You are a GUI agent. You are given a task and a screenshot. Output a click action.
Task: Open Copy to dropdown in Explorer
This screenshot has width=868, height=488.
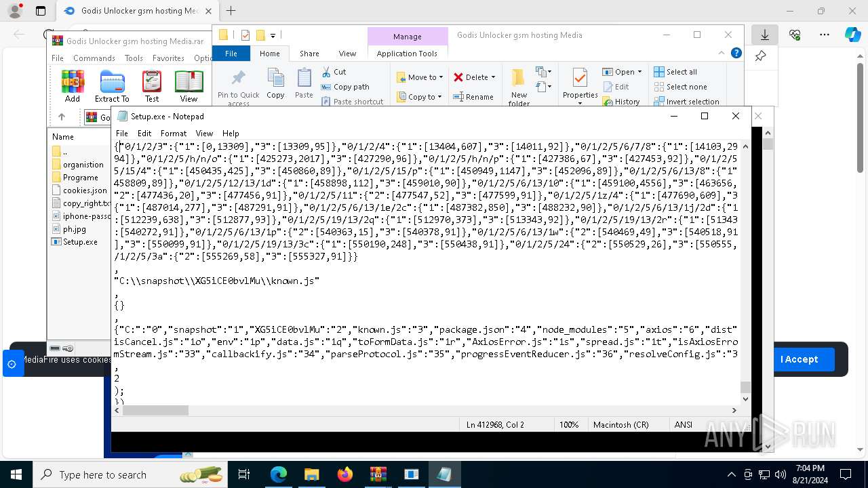pos(419,97)
